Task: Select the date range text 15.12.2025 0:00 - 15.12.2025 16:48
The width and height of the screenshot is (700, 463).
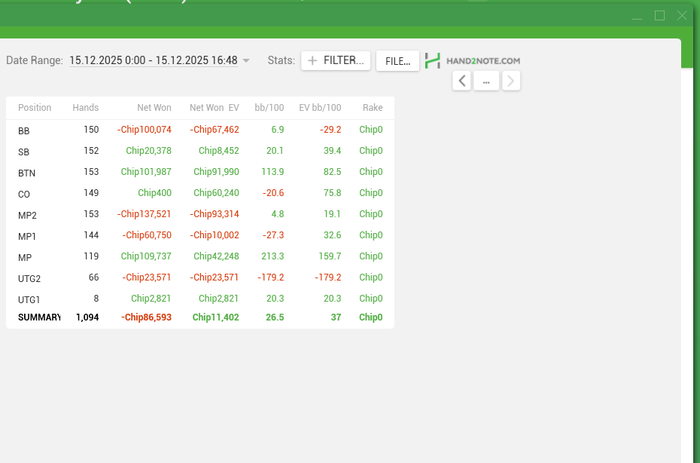Action: point(154,60)
